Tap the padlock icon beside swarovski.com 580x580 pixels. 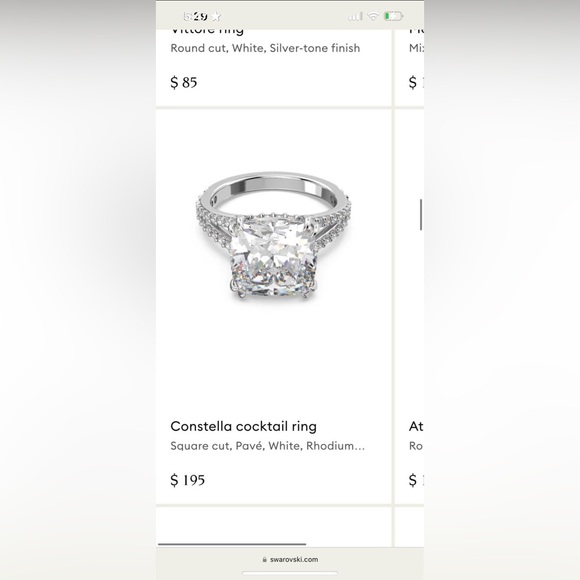click(x=264, y=560)
